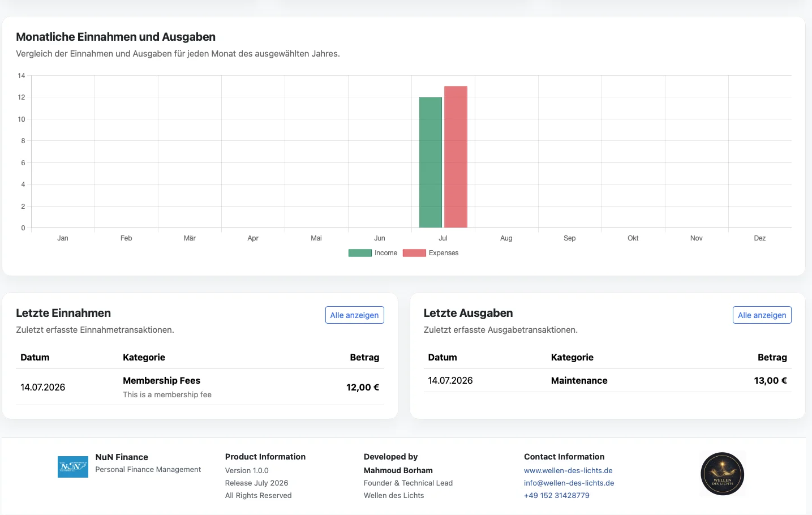Click the Release July 2026 footer text
Viewport: 812px width, 515px height.
(257, 483)
